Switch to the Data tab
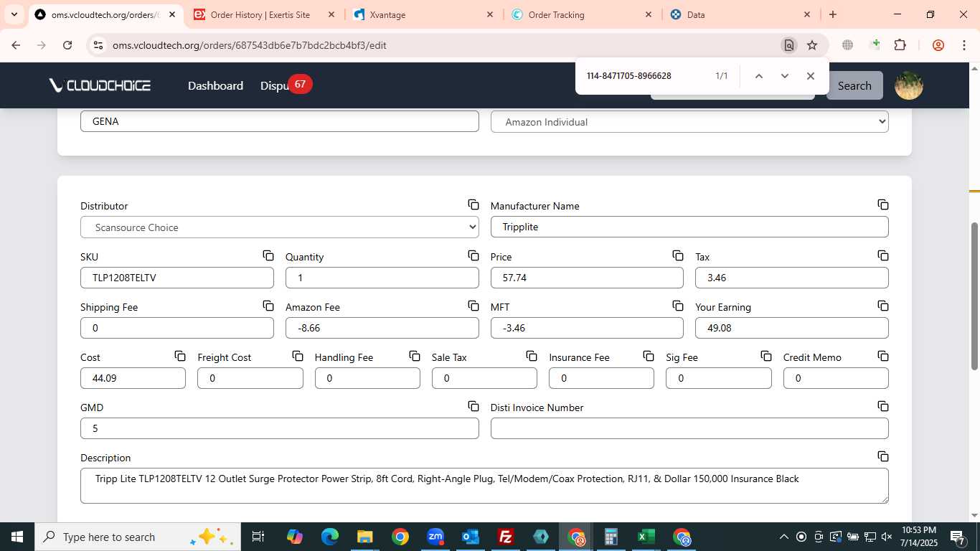This screenshot has width=980, height=551. tap(740, 14)
